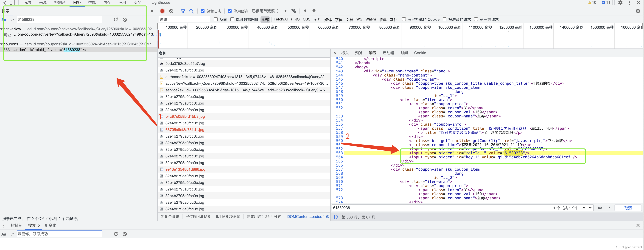Open drawer more tools menu
Image resolution: width=644 pixels, height=250 pixels.
click(4, 225)
